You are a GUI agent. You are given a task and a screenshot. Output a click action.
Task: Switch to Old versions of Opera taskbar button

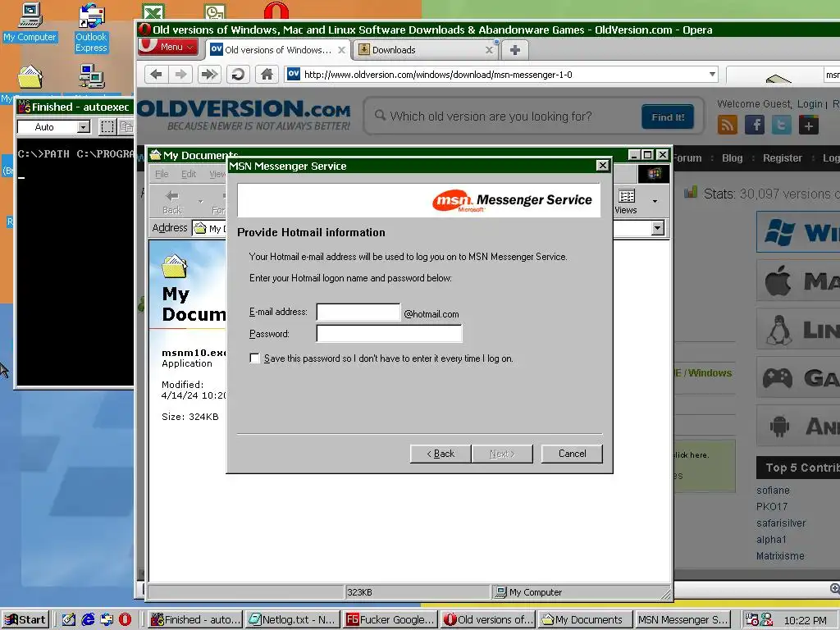click(487, 620)
